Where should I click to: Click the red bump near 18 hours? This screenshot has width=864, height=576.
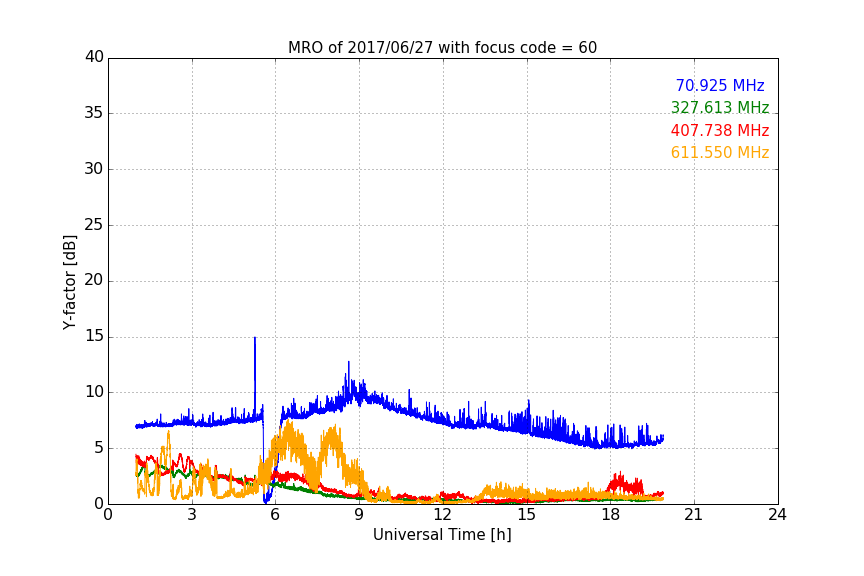click(626, 484)
